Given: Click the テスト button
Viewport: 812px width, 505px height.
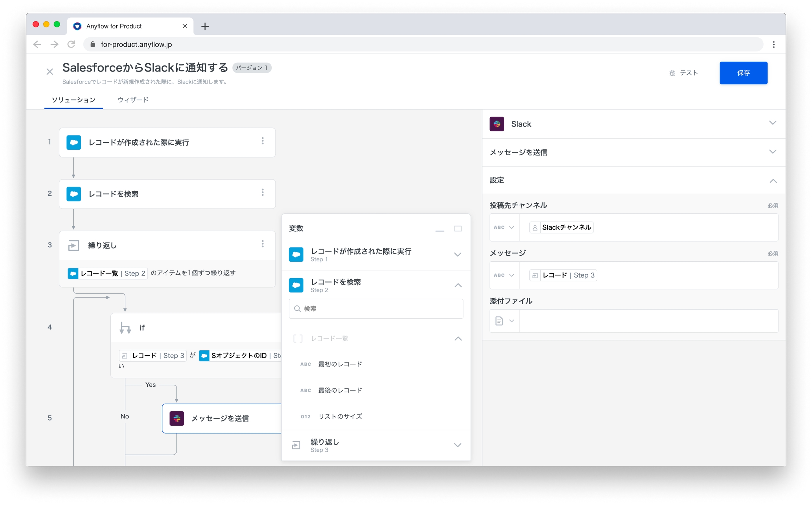Looking at the screenshot, I should (x=683, y=73).
